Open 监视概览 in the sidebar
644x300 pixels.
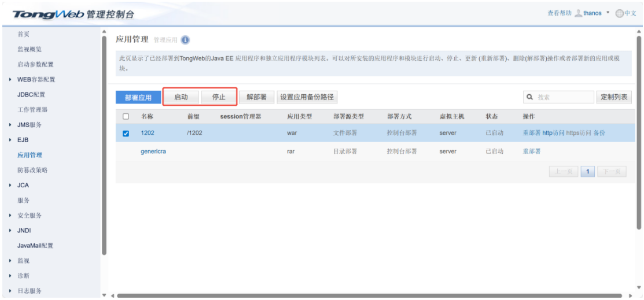point(30,50)
